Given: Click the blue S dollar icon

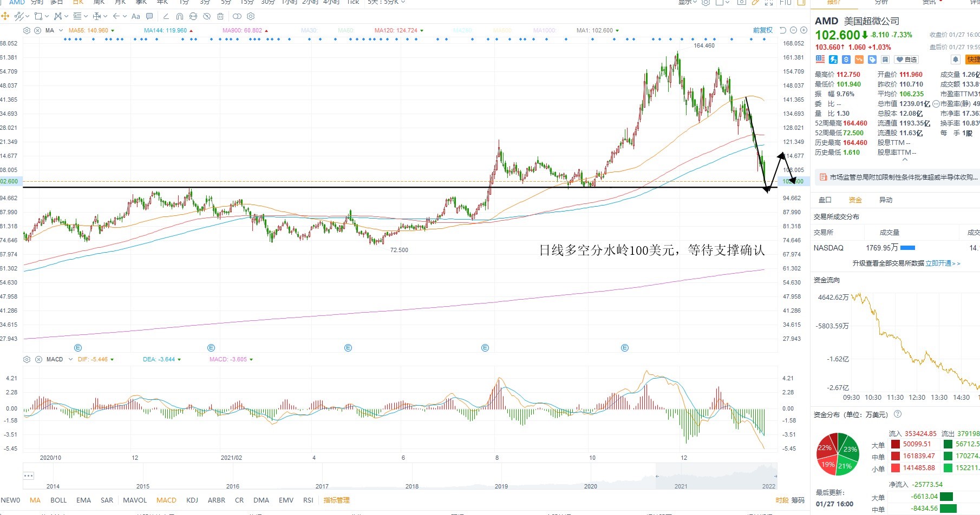Looking at the screenshot, I should (x=846, y=60).
